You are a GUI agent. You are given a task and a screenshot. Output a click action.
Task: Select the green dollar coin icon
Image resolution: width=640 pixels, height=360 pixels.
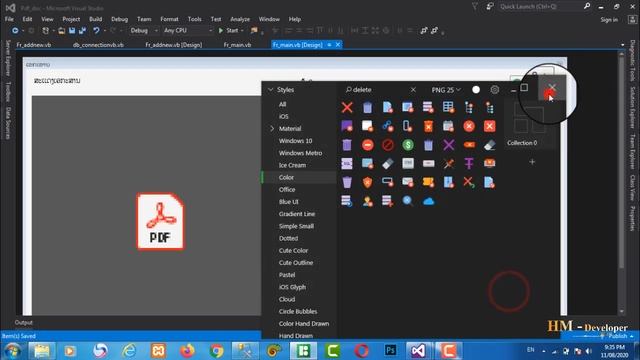408,144
